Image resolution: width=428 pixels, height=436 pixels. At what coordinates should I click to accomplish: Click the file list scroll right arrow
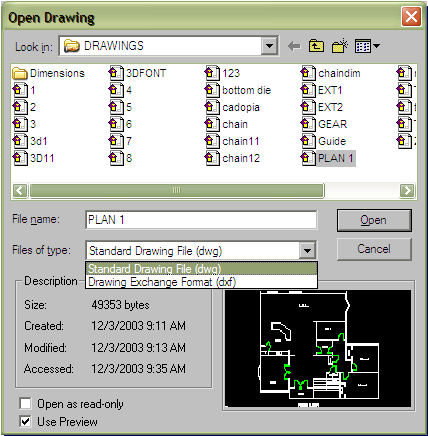click(x=407, y=191)
